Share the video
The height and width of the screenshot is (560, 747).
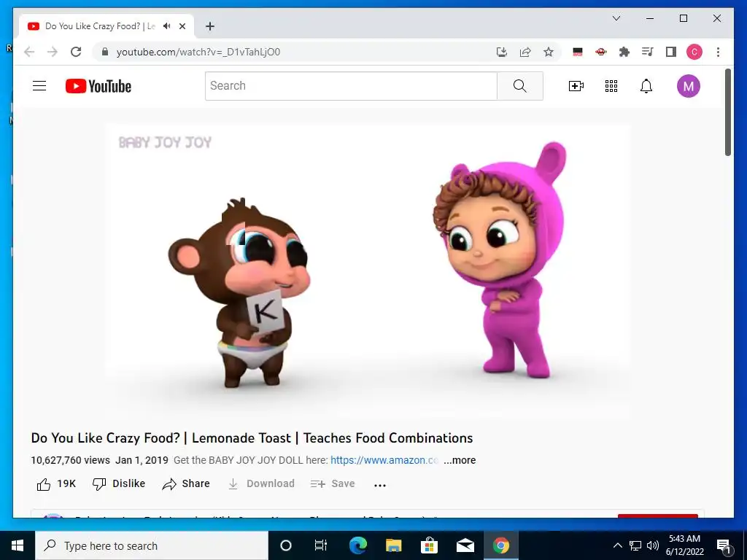point(186,484)
